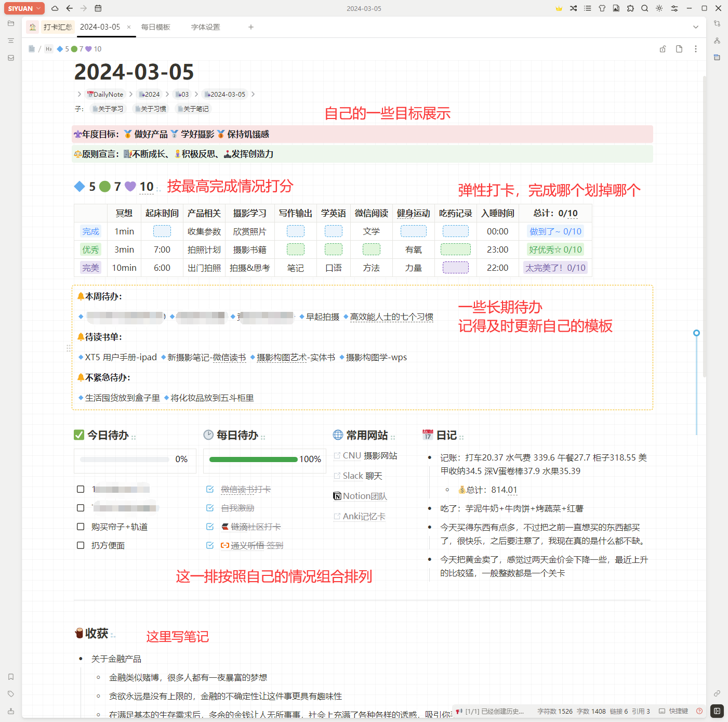The height and width of the screenshot is (722, 728).
Task: Open the red help question mark icon
Action: tap(699, 711)
